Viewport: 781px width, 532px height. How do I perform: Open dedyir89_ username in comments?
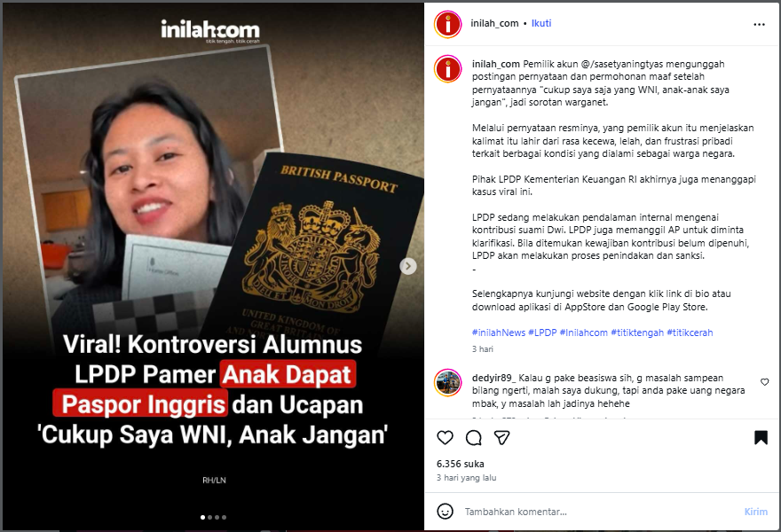pos(494,378)
